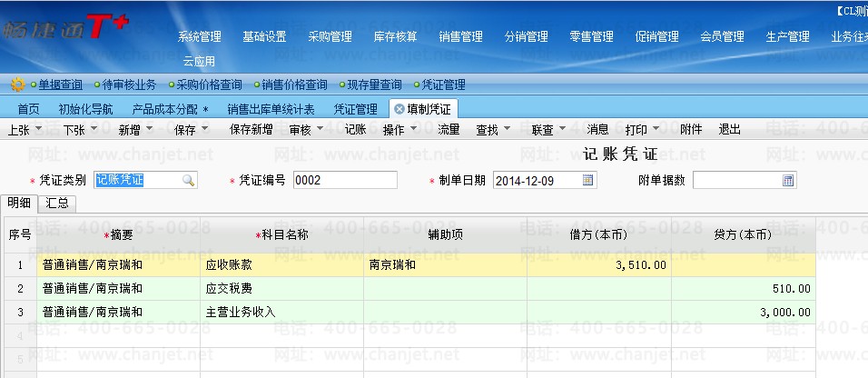Screen dimensions: 868x378
Task: Click the 凭证编号 input field
Action: click(345, 181)
